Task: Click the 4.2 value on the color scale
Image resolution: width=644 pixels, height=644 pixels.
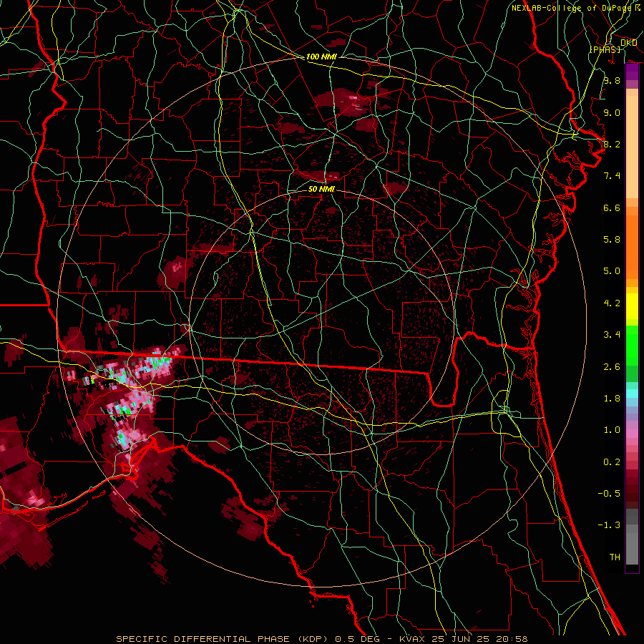Action: click(x=612, y=303)
